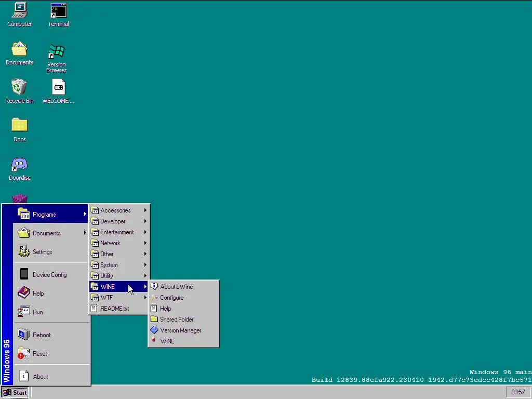Expand the System submenu arrow
This screenshot has width=532, height=399.
pos(145,264)
